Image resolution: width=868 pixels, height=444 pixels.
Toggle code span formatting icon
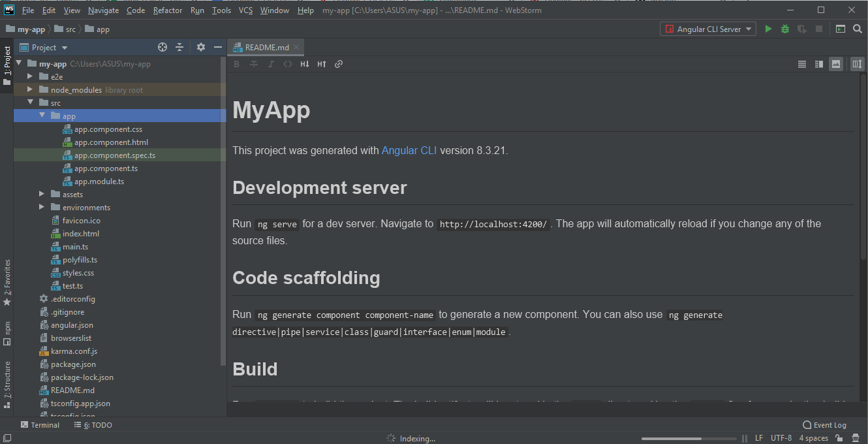click(288, 64)
